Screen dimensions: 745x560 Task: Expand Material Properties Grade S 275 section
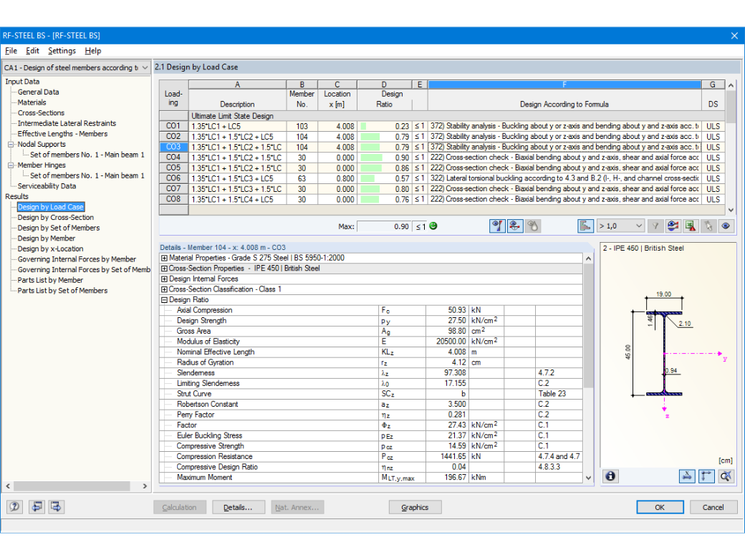pyautogui.click(x=164, y=258)
